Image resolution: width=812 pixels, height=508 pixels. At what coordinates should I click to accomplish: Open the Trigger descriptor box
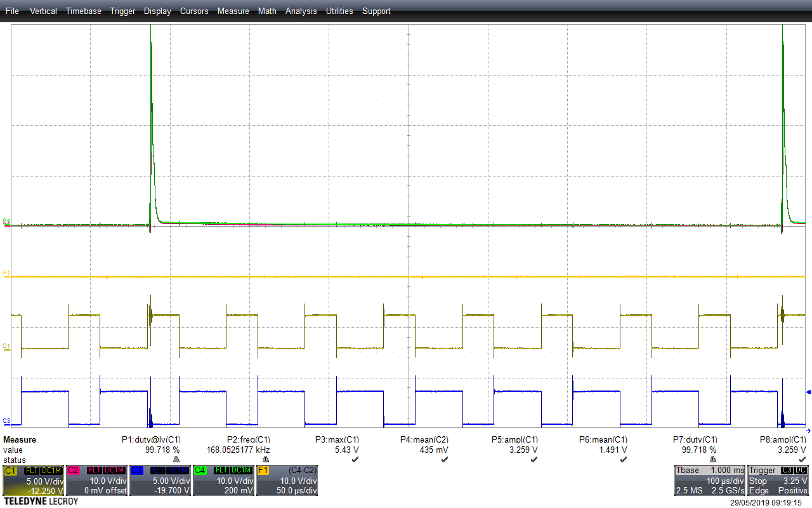[778, 480]
